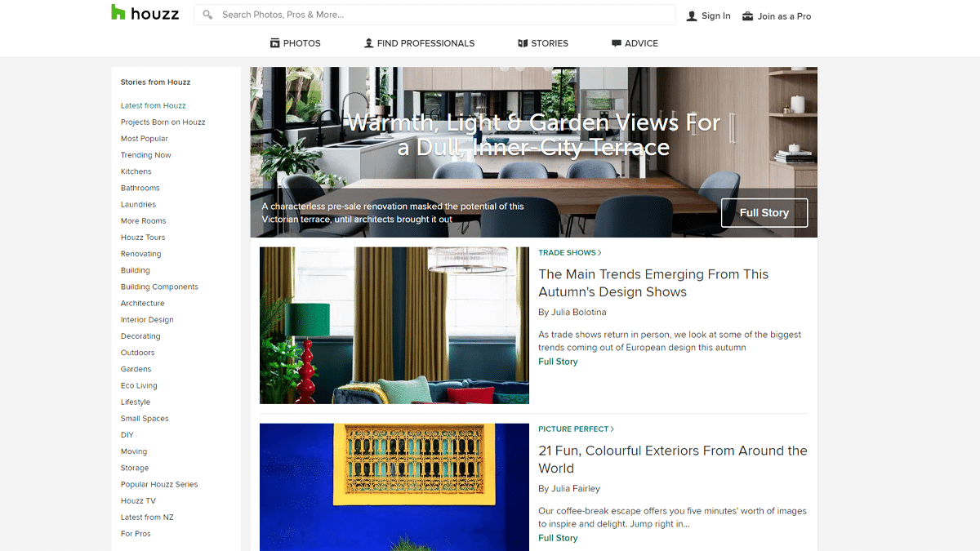The image size is (980, 551).
Task: Click the Houzz logo icon
Action: (x=118, y=12)
